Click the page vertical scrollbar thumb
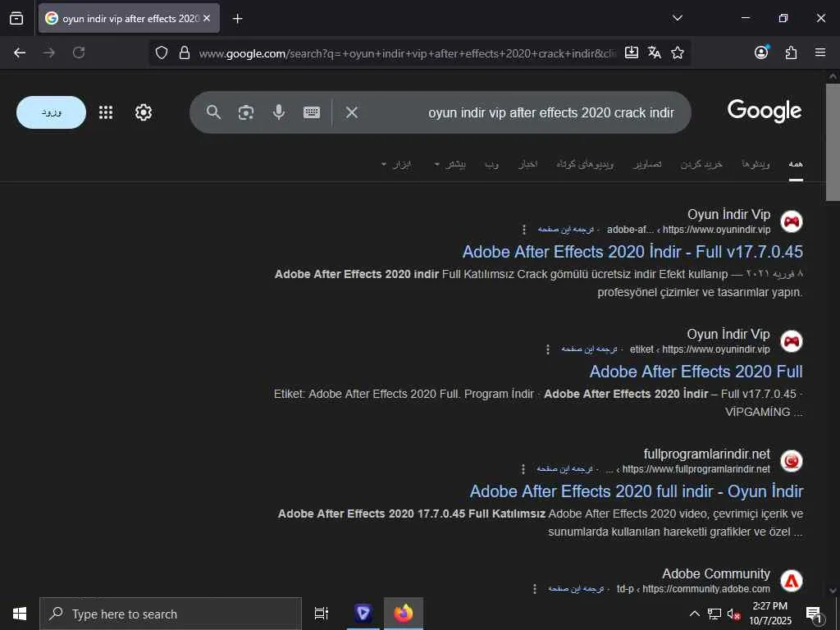 click(x=833, y=142)
